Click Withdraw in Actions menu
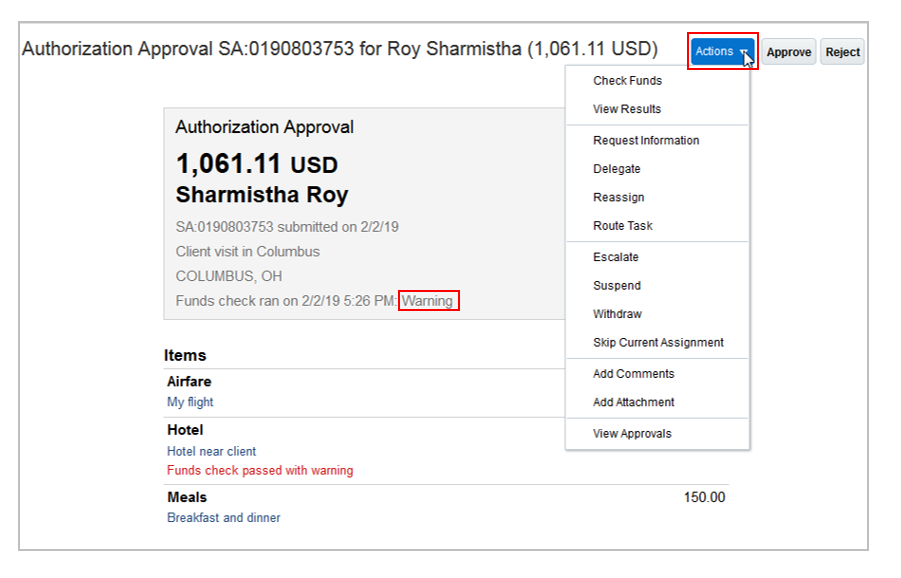This screenshot has width=901, height=578. click(x=617, y=314)
